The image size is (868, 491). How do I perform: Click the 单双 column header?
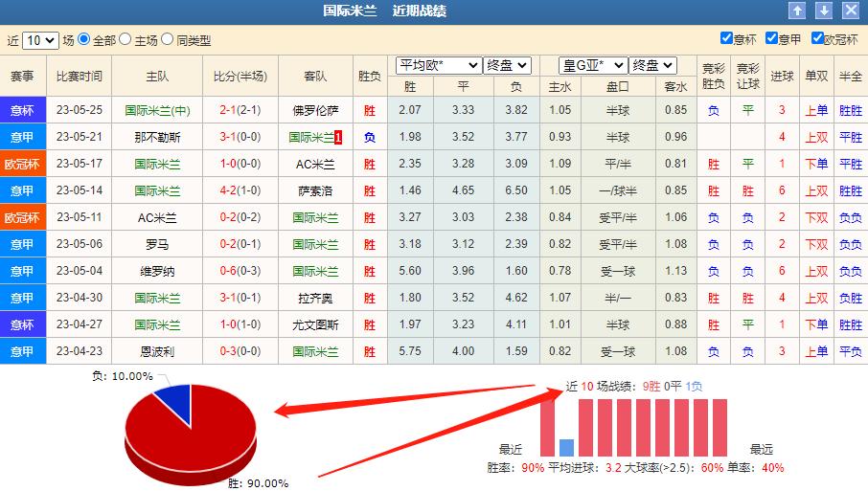[816, 77]
